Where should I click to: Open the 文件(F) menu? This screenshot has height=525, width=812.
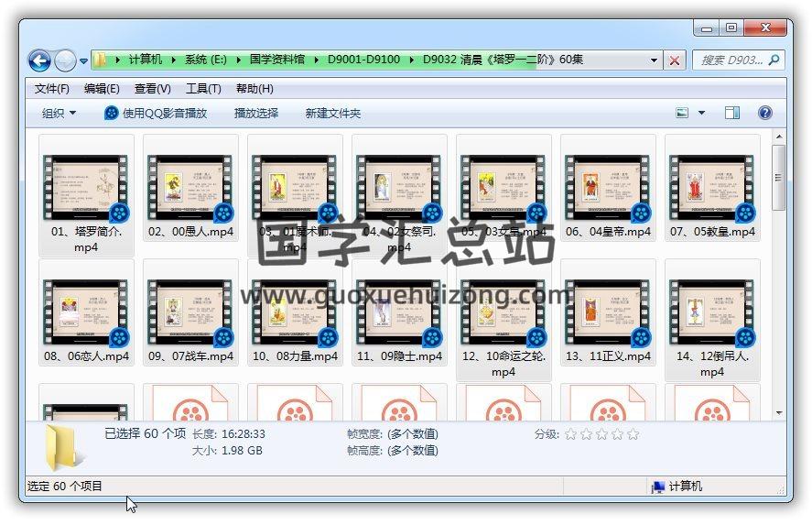click(52, 89)
